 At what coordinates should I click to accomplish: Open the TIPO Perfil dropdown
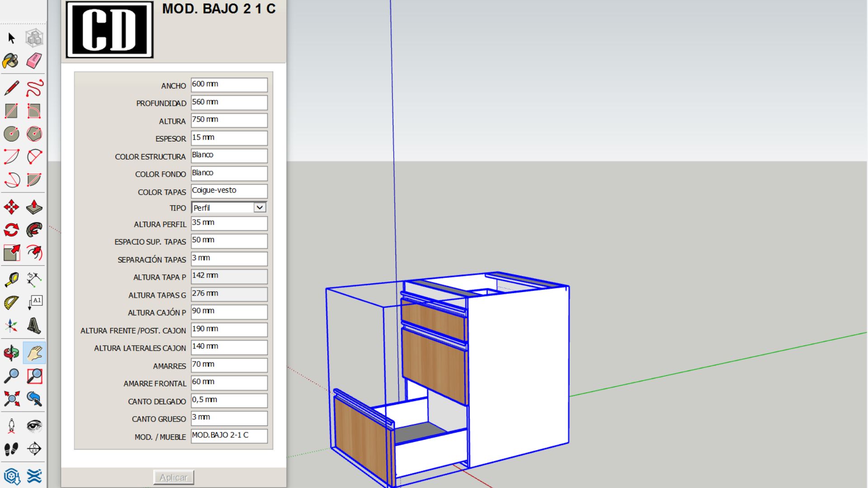click(x=259, y=207)
